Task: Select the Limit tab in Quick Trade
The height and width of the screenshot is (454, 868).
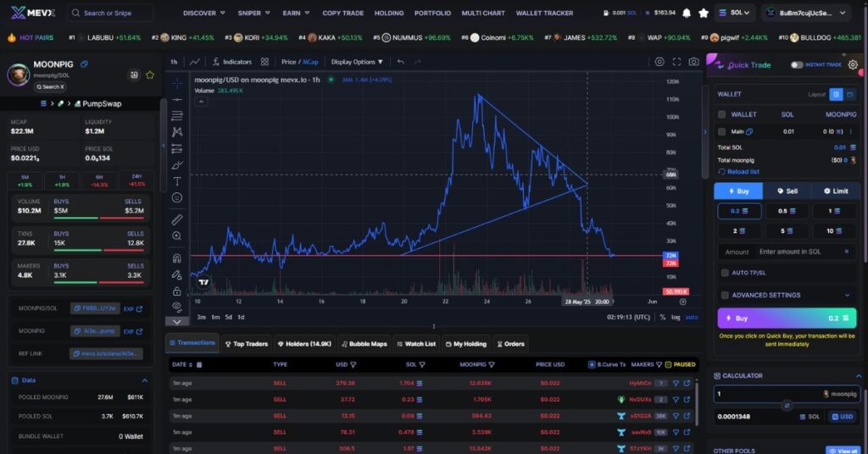Action: pyautogui.click(x=836, y=191)
